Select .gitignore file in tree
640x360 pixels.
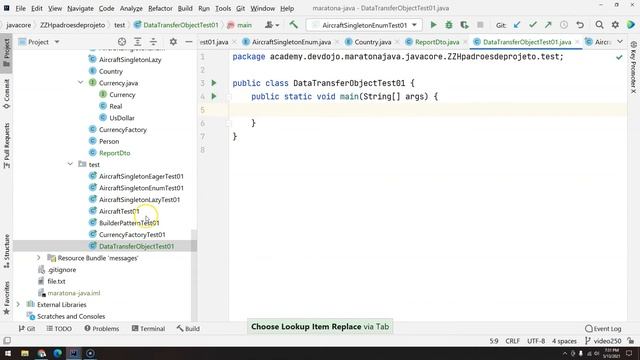(x=62, y=269)
